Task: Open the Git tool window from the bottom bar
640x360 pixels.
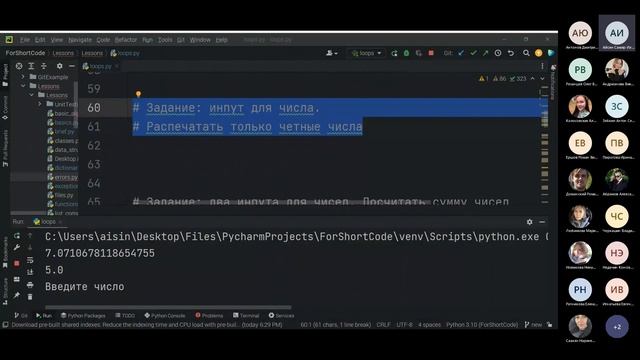Action: (x=21, y=316)
